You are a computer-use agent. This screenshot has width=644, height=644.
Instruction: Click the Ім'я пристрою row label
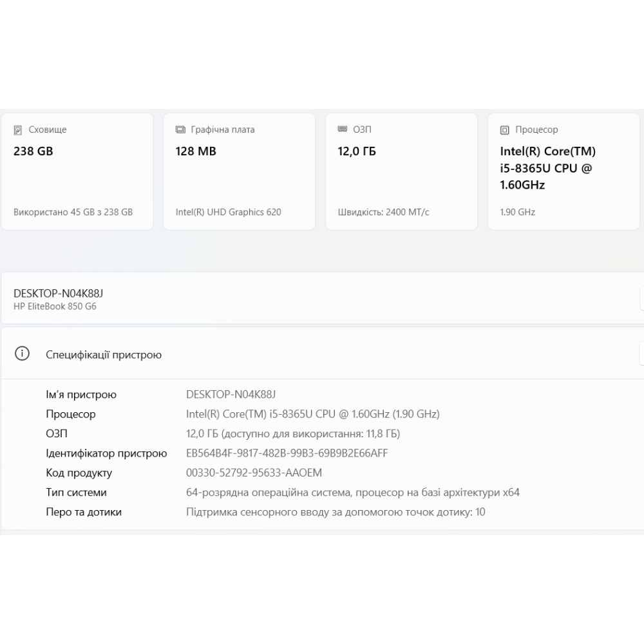pos(81,395)
